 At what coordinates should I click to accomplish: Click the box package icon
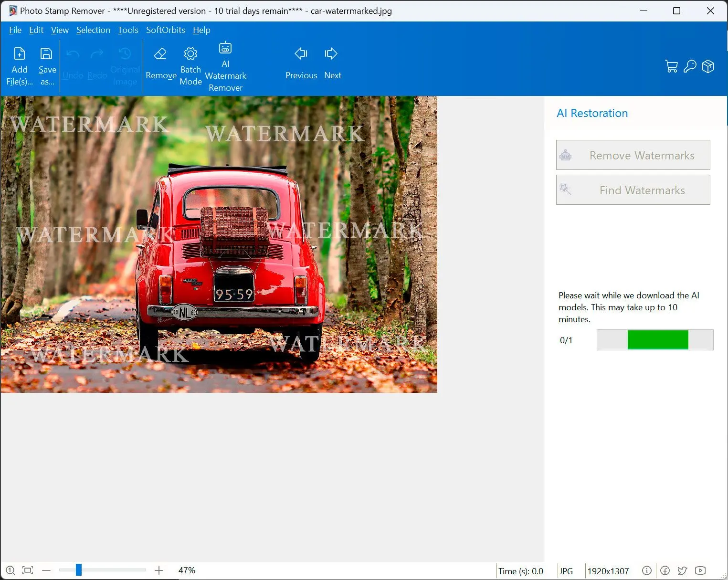pyautogui.click(x=708, y=66)
